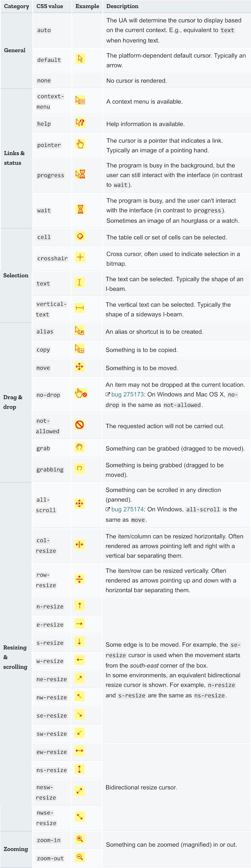The image size is (251, 868).
Task: Click the move cursor example icon
Action: coord(80,367)
